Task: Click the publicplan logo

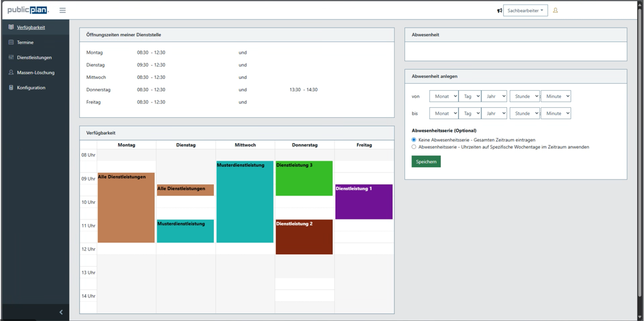Action: coord(28,10)
